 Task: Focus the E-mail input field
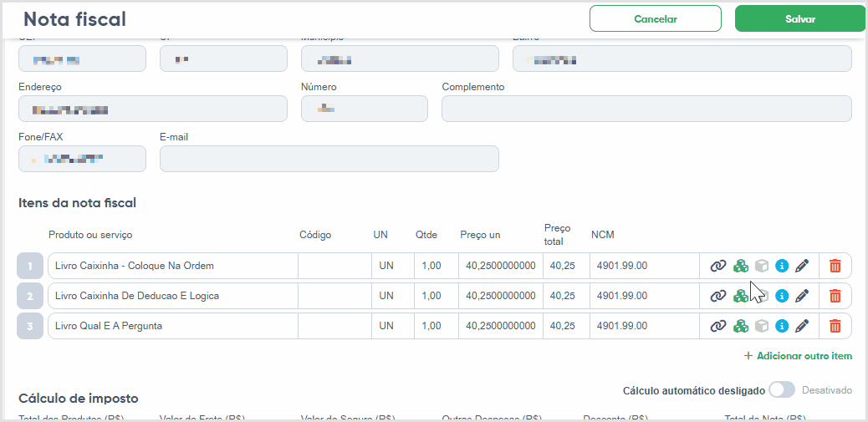pos(329,159)
